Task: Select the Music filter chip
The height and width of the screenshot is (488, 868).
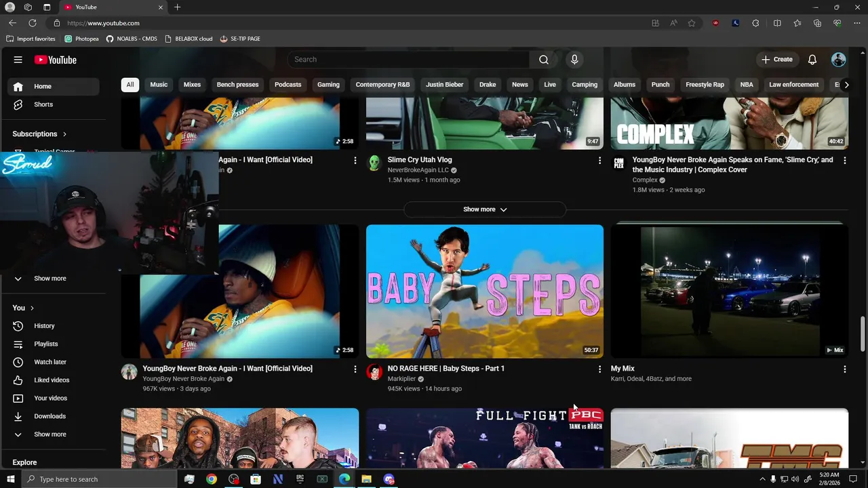Action: click(159, 85)
